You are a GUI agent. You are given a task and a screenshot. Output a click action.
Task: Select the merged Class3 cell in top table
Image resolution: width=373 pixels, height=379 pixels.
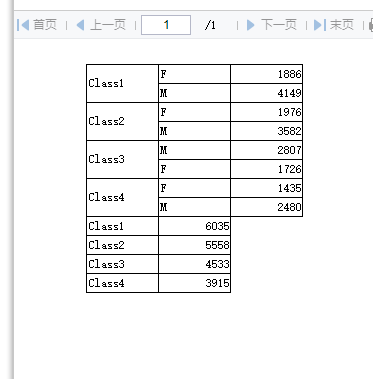[122, 159]
